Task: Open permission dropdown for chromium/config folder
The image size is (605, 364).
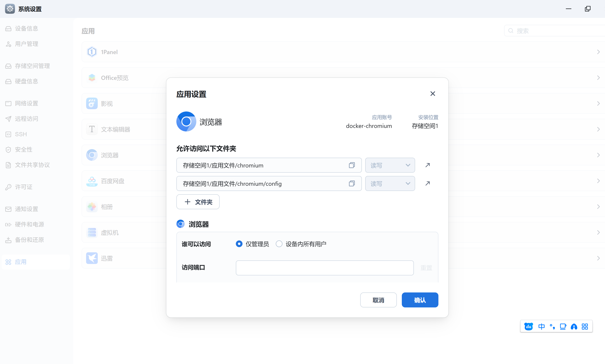Action: click(390, 183)
